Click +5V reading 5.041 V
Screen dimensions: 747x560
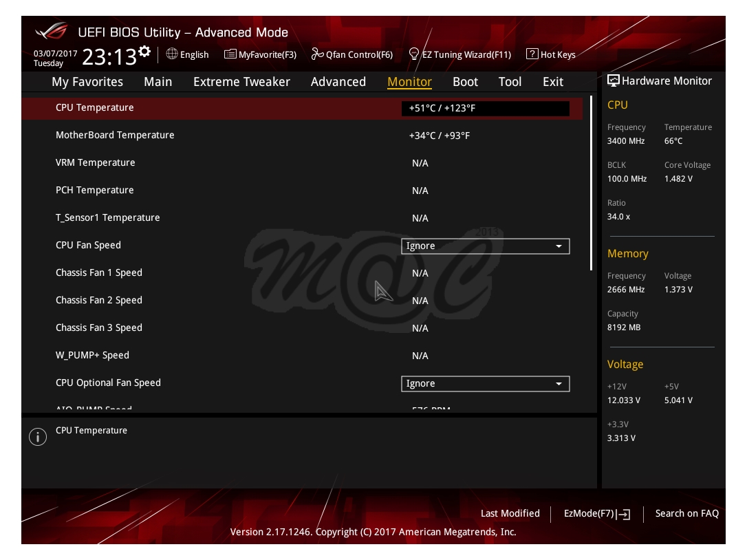click(678, 400)
